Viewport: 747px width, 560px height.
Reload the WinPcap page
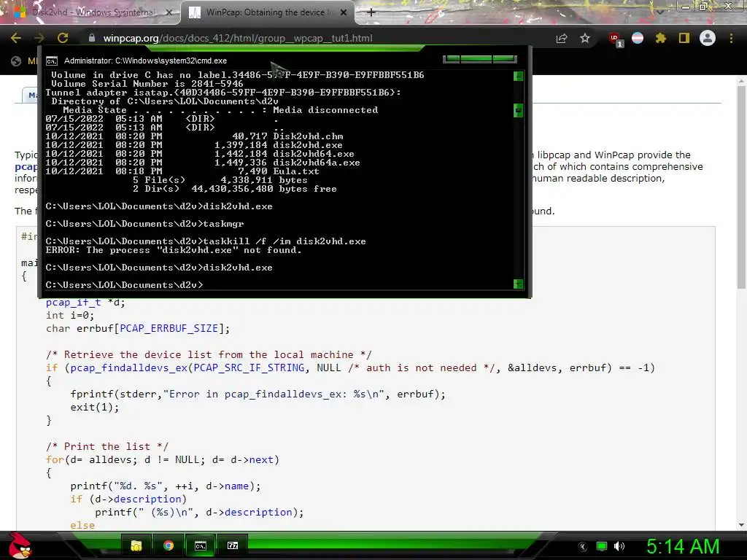click(x=63, y=38)
